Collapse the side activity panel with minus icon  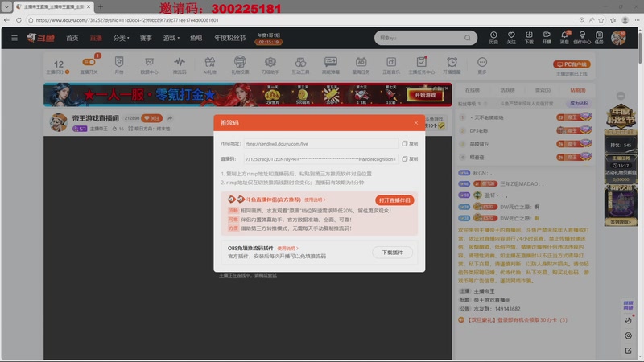coord(621,96)
